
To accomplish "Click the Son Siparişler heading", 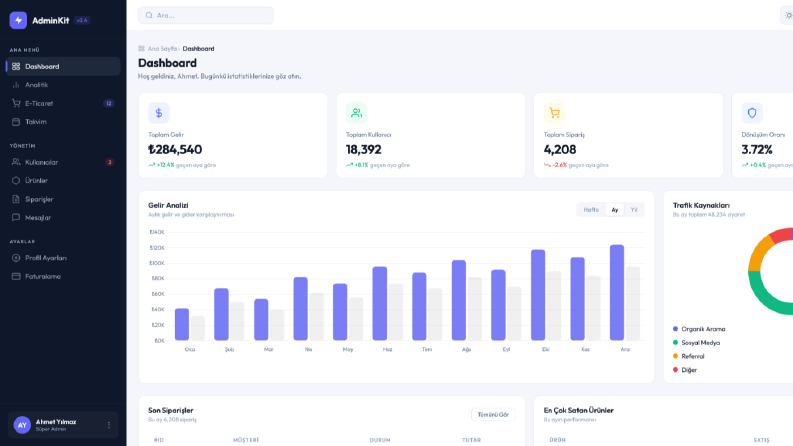I will 171,410.
